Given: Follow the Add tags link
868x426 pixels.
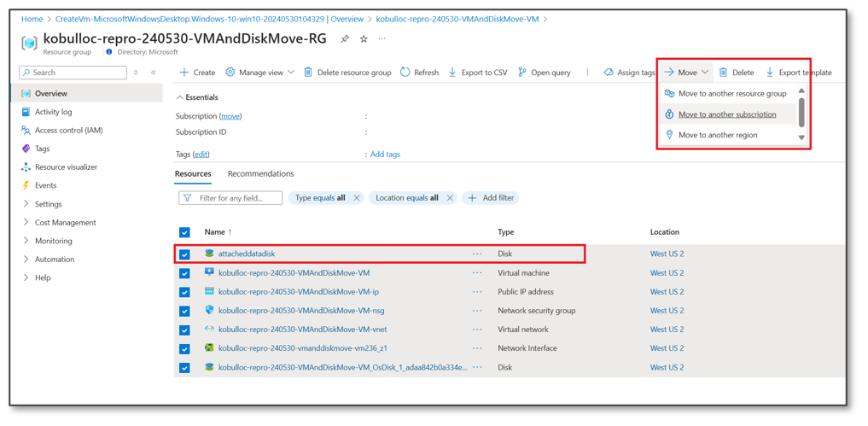Looking at the screenshot, I should pos(385,154).
